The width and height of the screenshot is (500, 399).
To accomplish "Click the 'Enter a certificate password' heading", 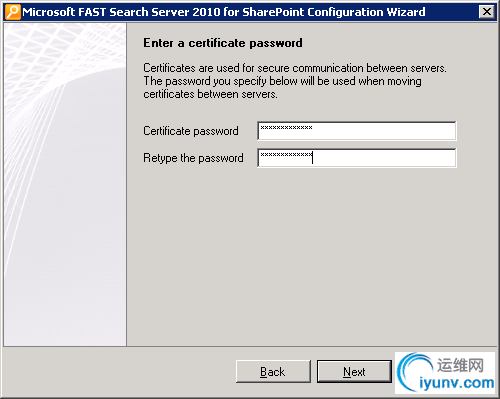I will (x=223, y=43).
